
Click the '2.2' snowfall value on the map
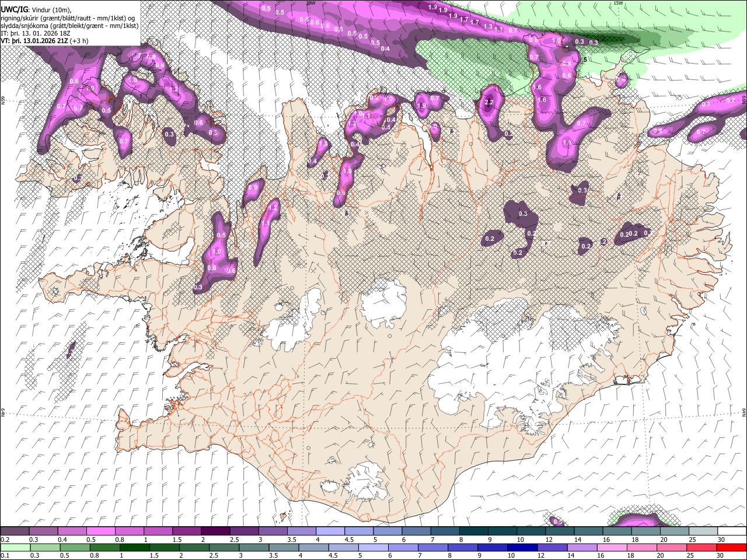click(489, 103)
